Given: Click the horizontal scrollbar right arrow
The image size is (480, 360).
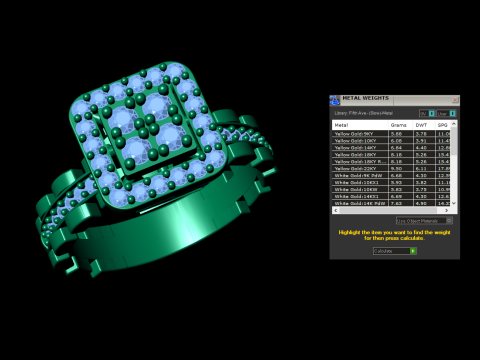Looking at the screenshot, I should tap(447, 210).
